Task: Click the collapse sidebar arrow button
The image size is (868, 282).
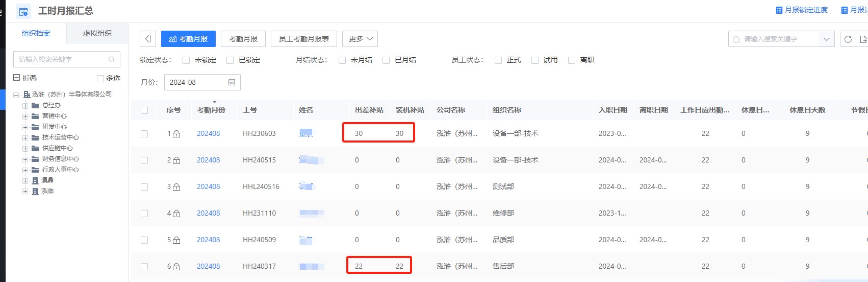Action: (148, 39)
